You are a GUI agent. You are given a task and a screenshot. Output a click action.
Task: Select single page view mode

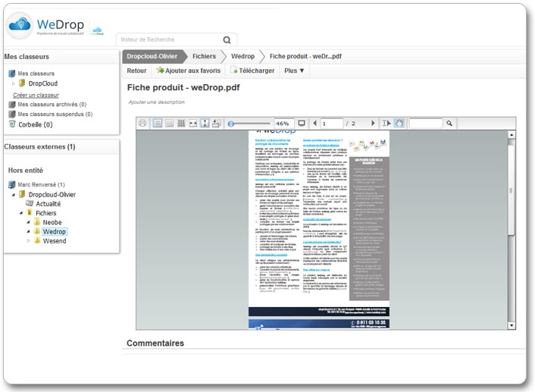click(x=158, y=124)
